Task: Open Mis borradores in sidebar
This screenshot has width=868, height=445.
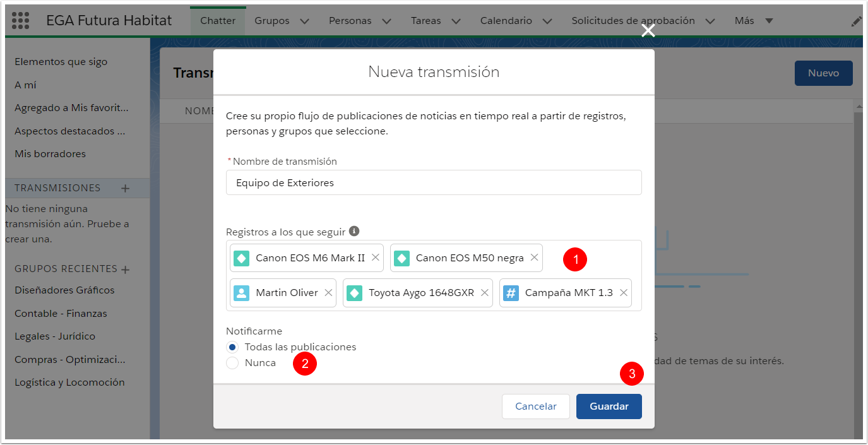Action: pos(50,154)
